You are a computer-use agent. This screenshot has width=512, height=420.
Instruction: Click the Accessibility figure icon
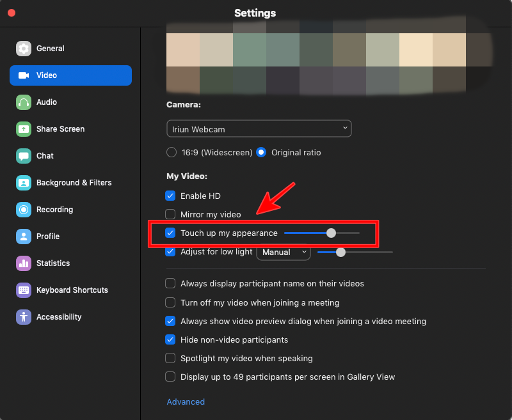pyautogui.click(x=24, y=317)
